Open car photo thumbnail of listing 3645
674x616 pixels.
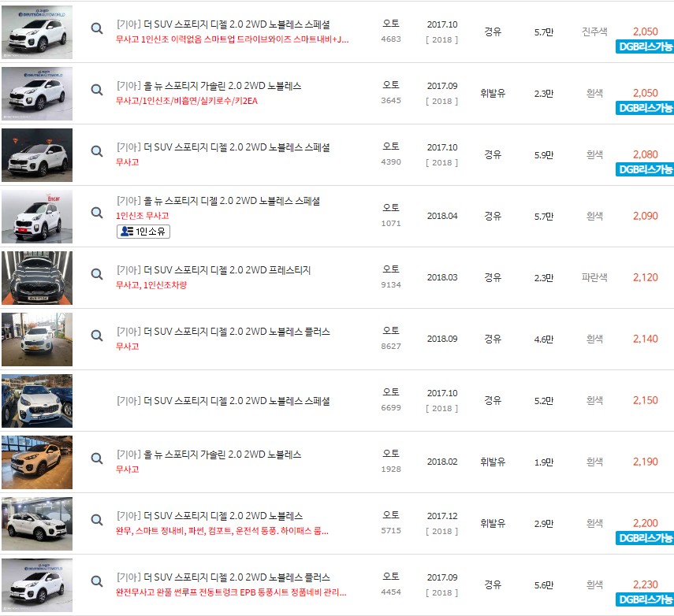coord(37,94)
